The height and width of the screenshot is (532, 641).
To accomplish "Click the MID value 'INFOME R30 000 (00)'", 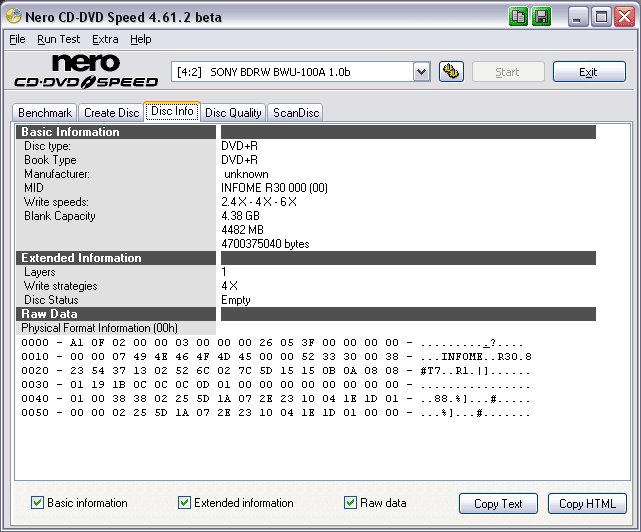I will 274,188.
